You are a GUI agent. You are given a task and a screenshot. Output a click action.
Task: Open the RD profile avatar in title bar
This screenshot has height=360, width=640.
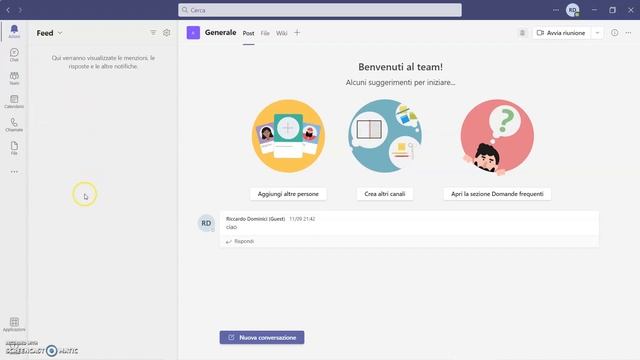[x=573, y=10]
